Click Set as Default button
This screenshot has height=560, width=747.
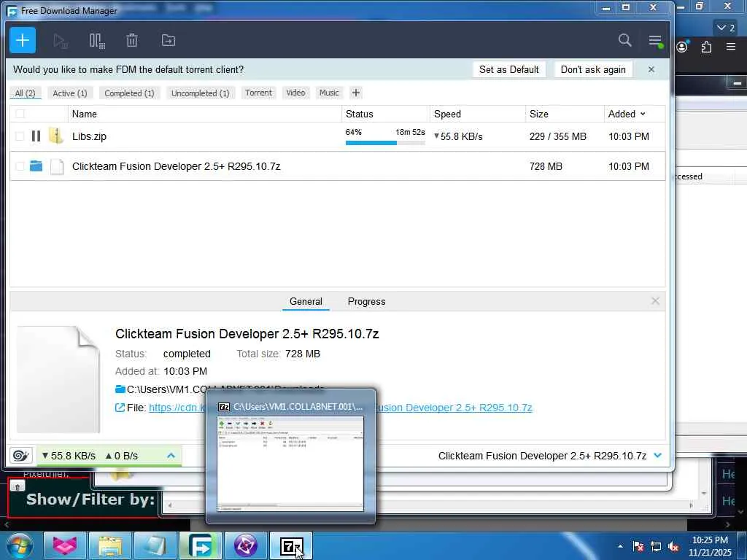508,69
